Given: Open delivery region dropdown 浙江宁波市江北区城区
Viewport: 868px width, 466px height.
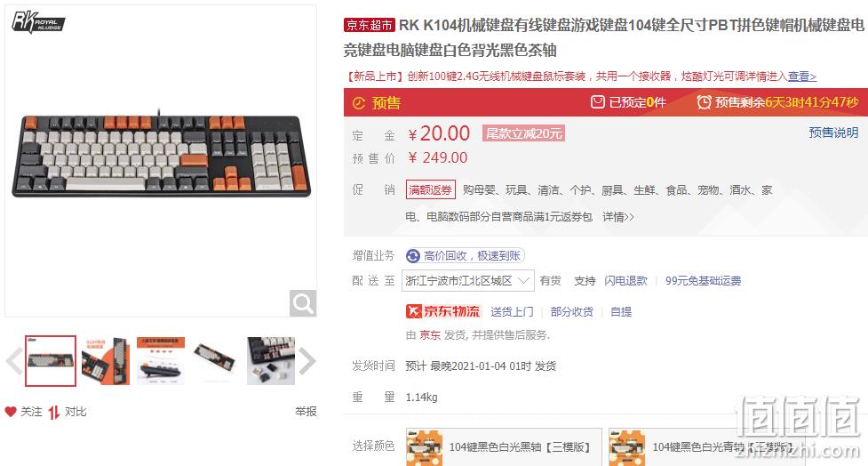Looking at the screenshot, I should pos(469,281).
